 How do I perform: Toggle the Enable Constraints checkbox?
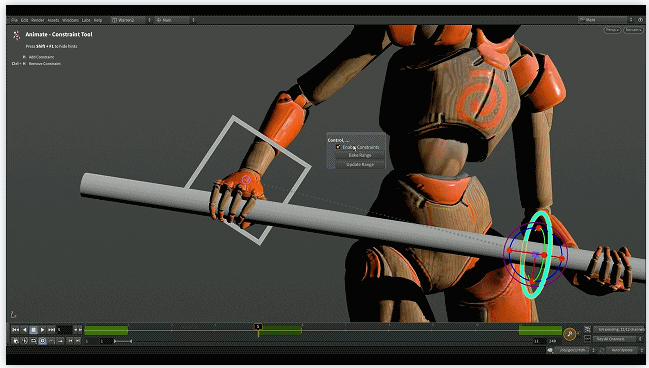tap(338, 147)
